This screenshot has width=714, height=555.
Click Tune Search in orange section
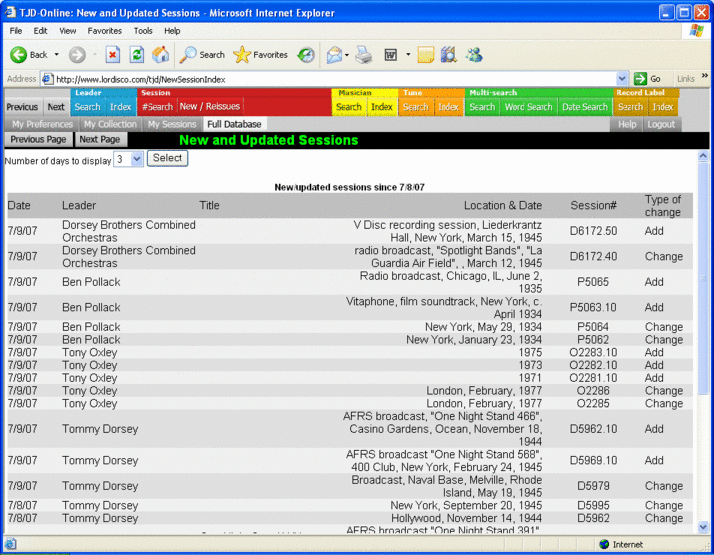coord(415,107)
